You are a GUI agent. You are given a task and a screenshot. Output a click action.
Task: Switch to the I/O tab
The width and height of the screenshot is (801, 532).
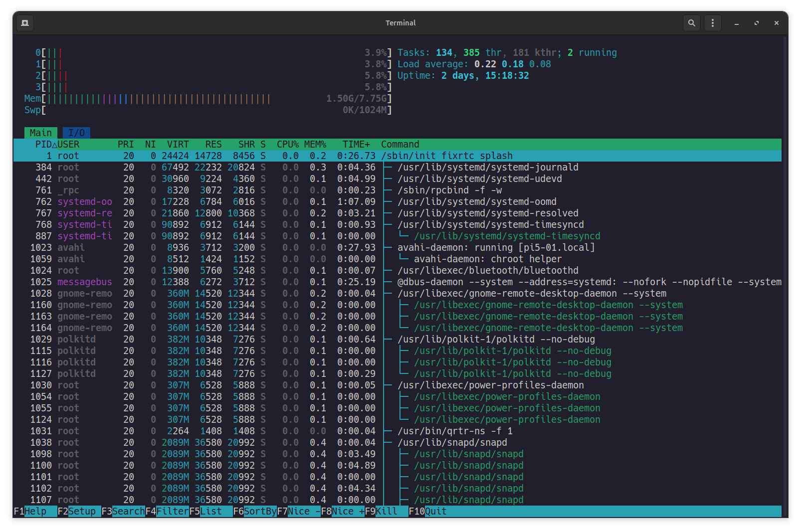(76, 133)
